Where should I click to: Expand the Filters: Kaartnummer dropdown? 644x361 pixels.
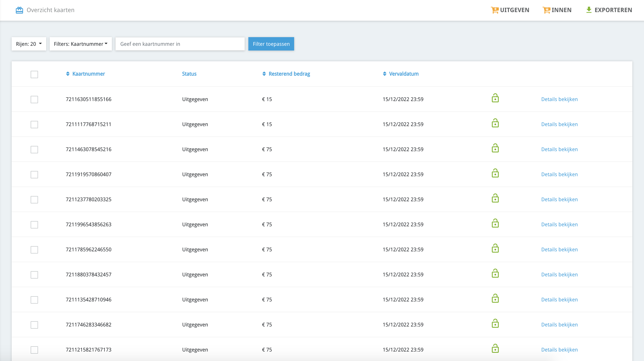pyautogui.click(x=81, y=44)
